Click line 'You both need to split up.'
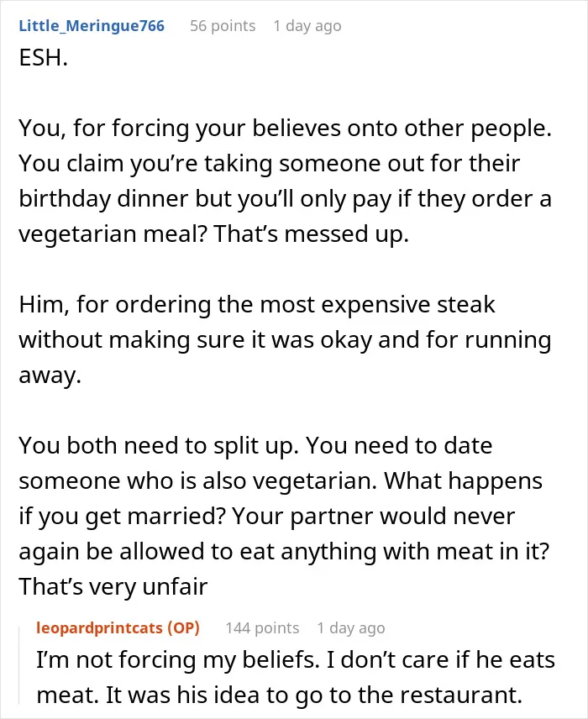 pyautogui.click(x=255, y=445)
